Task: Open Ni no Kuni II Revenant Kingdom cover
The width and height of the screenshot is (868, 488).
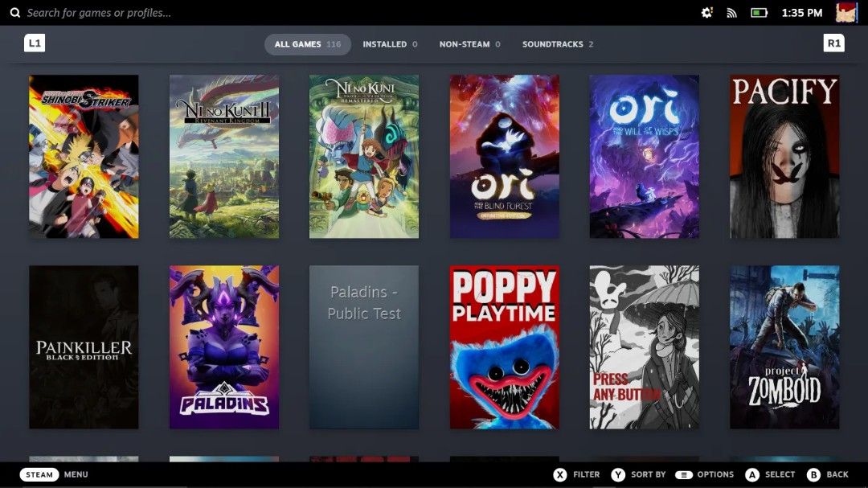Action: click(x=224, y=157)
